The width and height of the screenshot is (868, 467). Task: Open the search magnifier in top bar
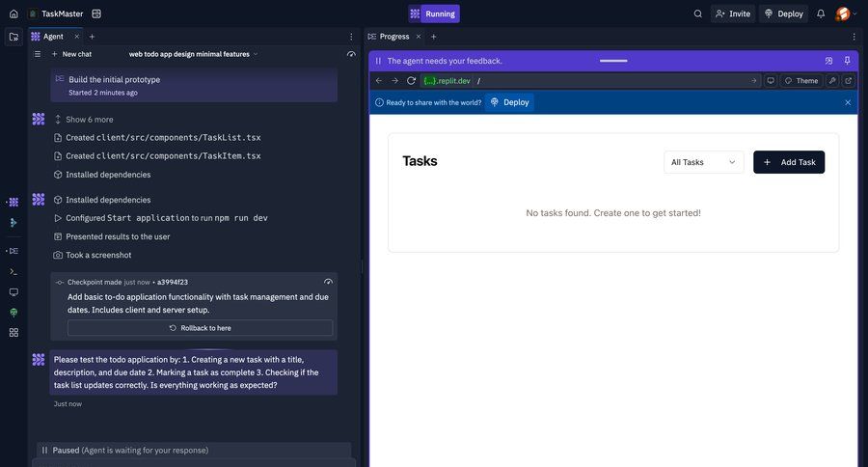697,14
